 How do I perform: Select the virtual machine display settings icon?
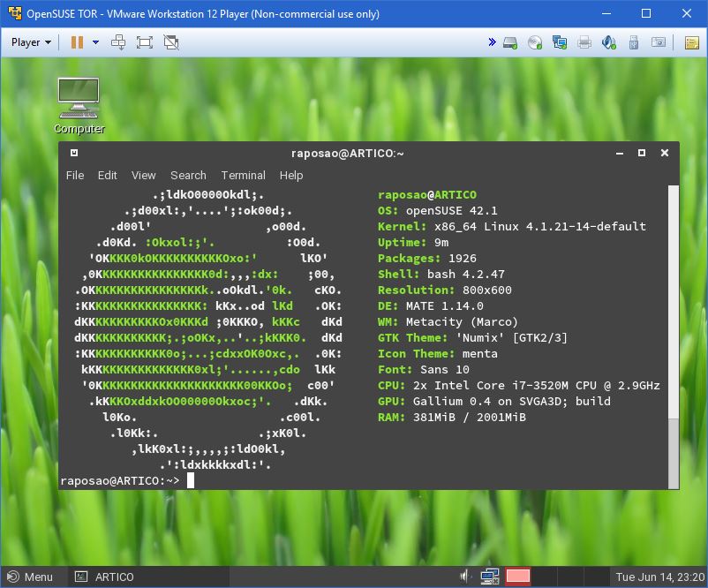pos(659,41)
